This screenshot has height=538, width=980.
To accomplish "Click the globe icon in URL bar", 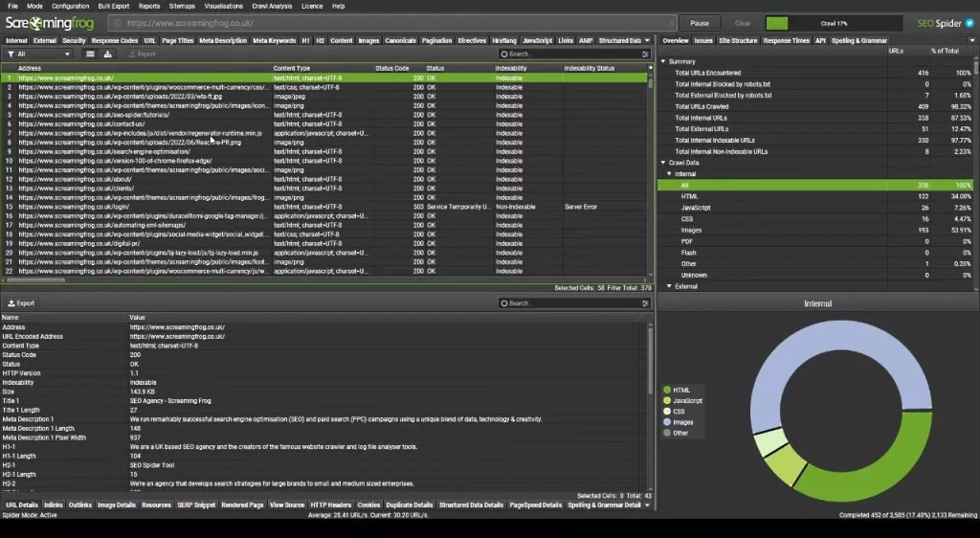I will pos(117,23).
